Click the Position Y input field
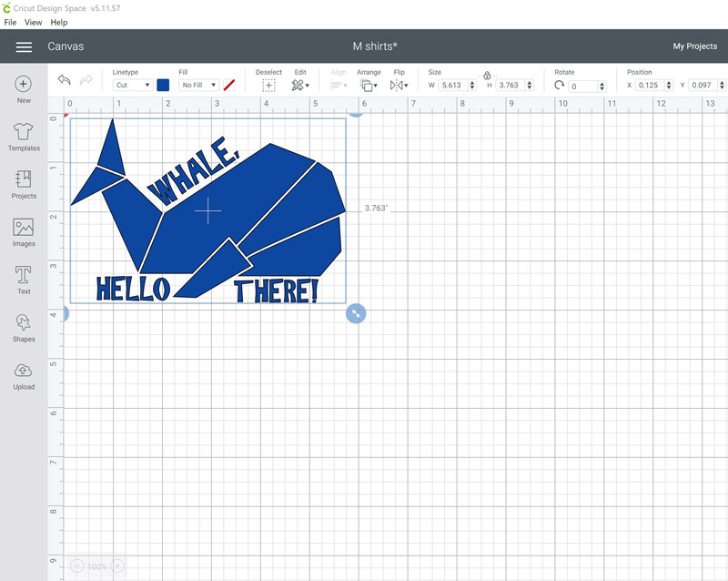 click(x=703, y=85)
